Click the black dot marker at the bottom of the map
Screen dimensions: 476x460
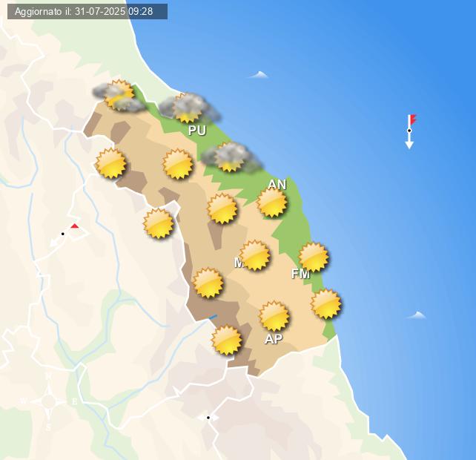pyautogui.click(x=208, y=418)
